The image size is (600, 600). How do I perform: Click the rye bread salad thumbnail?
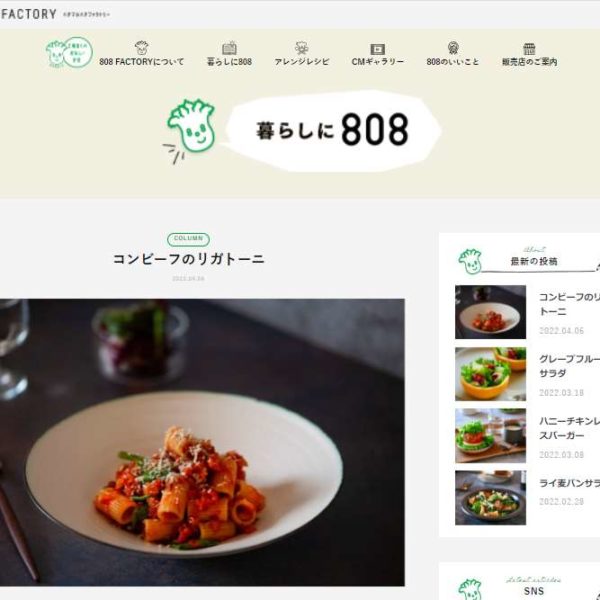point(490,497)
